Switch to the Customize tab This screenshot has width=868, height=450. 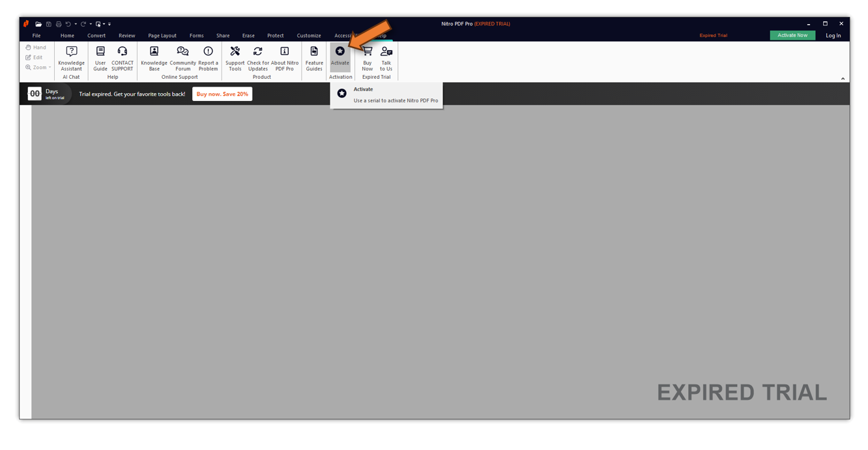309,36
